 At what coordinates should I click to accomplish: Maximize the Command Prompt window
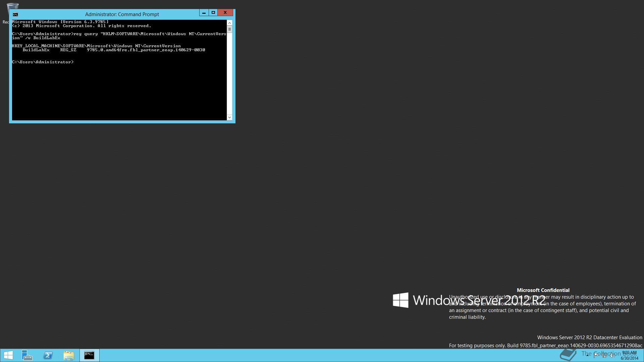click(213, 13)
